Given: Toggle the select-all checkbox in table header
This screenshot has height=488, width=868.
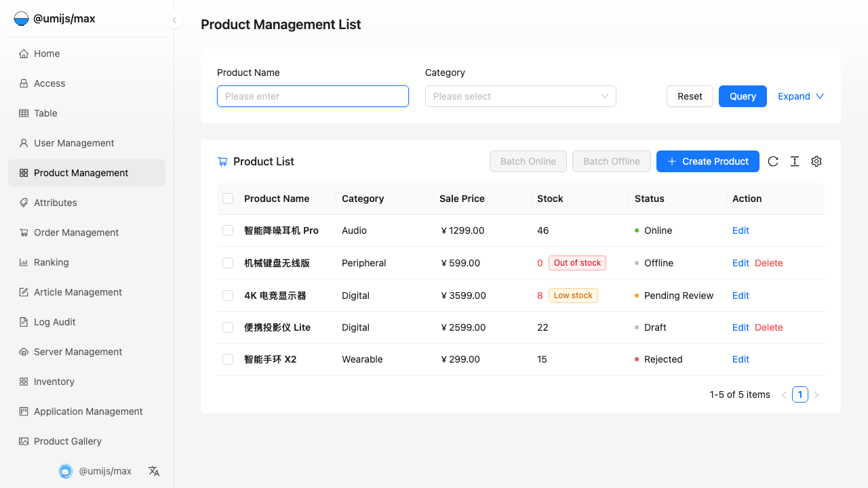Looking at the screenshot, I should pyautogui.click(x=228, y=199).
